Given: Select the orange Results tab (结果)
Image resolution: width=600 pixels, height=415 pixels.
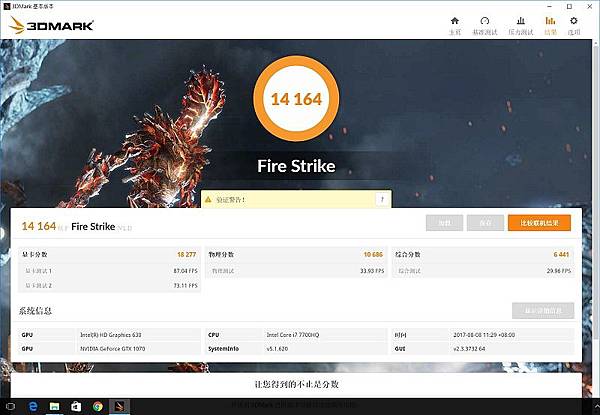Looking at the screenshot, I should pos(550,26).
